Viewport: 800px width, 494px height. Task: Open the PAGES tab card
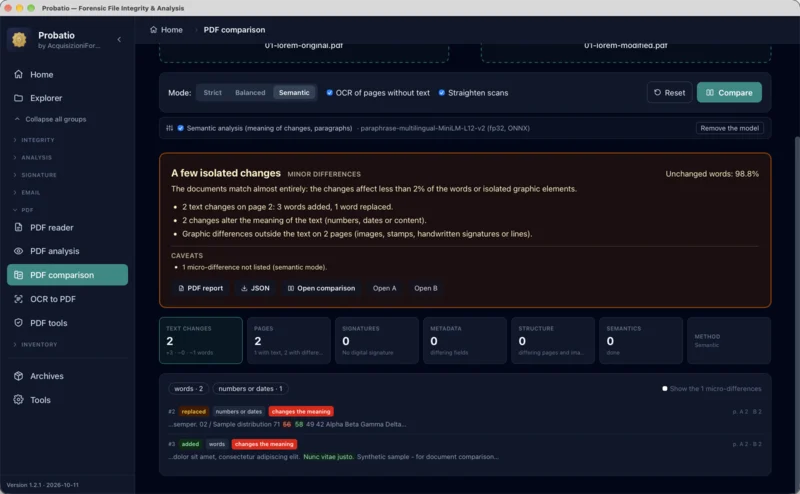click(289, 340)
